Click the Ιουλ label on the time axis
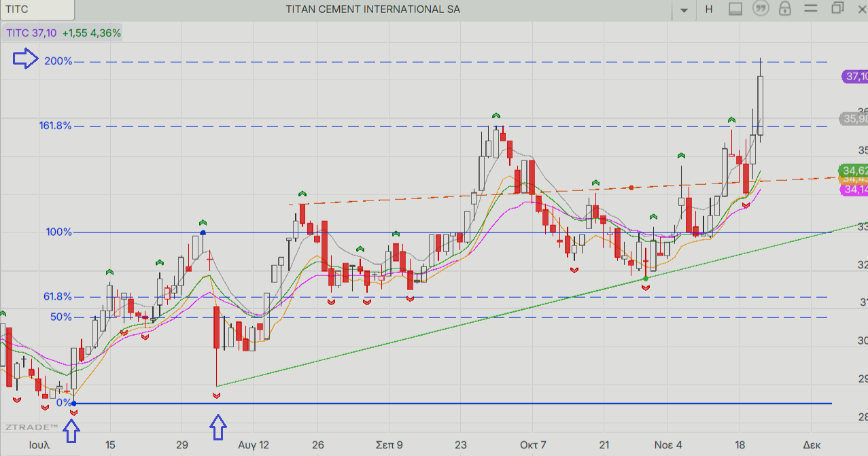This screenshot has height=456, width=868. pyautogui.click(x=39, y=445)
